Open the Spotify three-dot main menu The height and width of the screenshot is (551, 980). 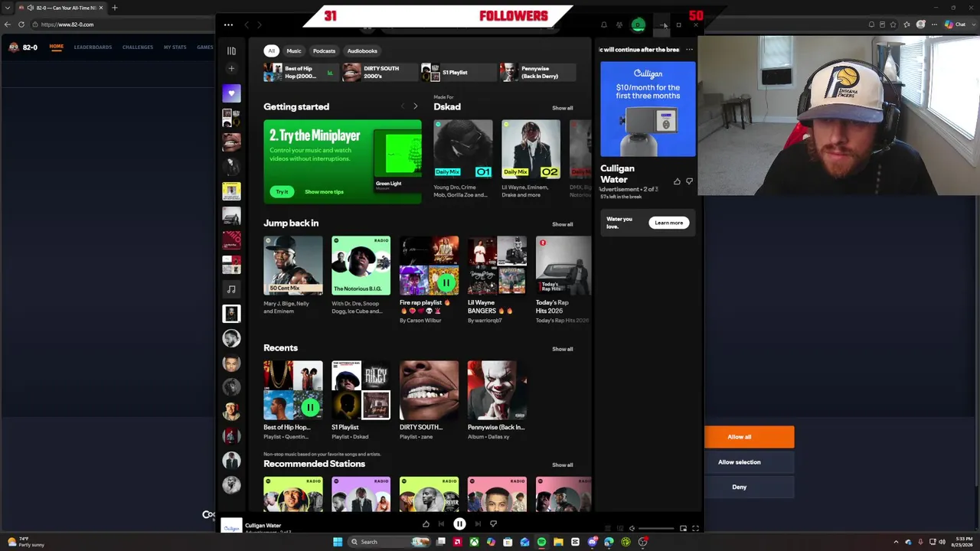pos(228,24)
